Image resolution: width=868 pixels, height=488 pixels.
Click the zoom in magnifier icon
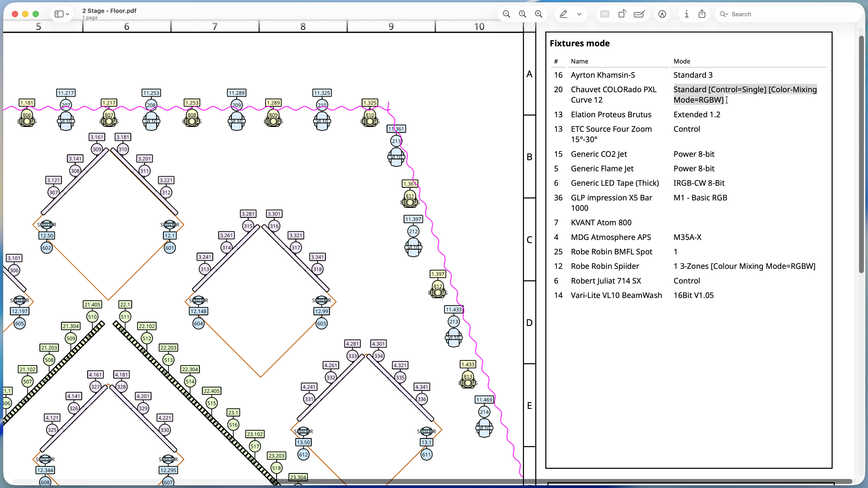[538, 14]
